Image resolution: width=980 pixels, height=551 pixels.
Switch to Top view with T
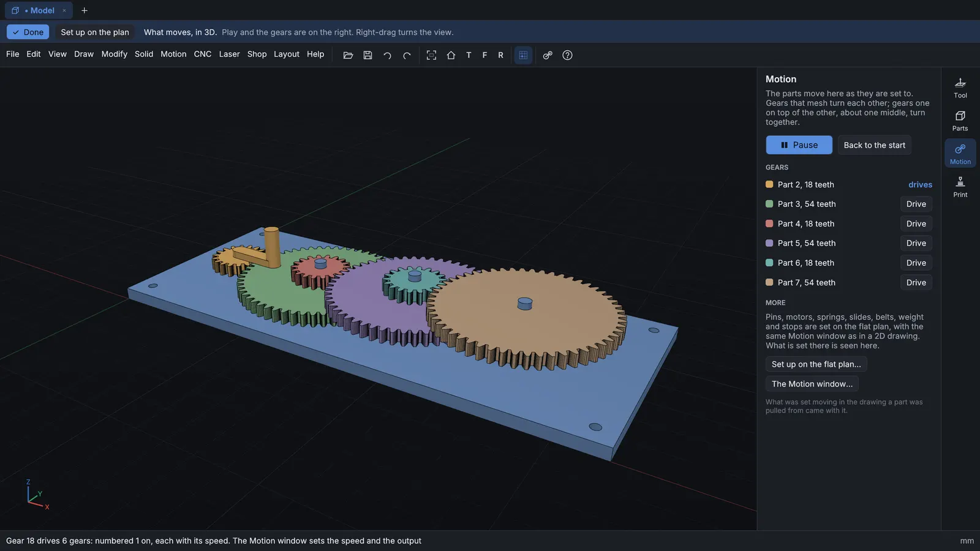469,55
